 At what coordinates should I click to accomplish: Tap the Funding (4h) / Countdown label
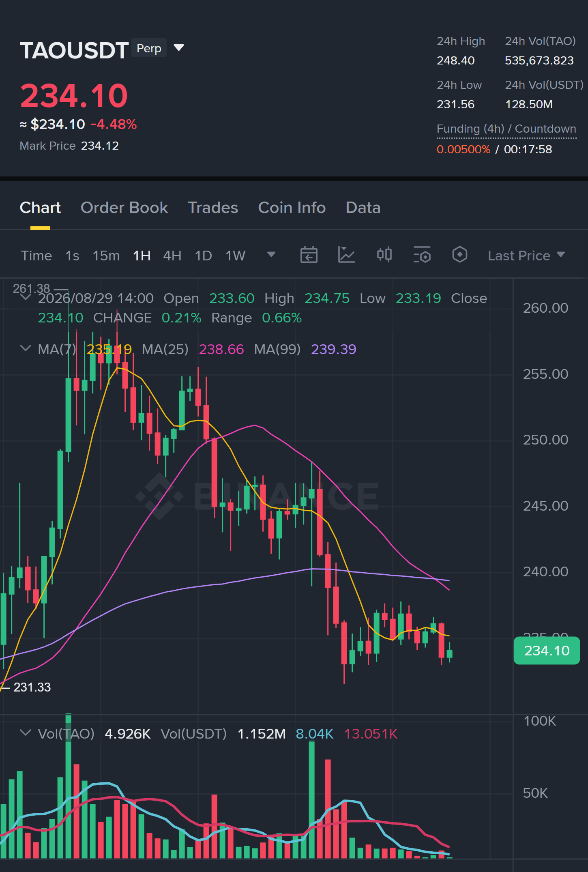pyautogui.click(x=506, y=129)
